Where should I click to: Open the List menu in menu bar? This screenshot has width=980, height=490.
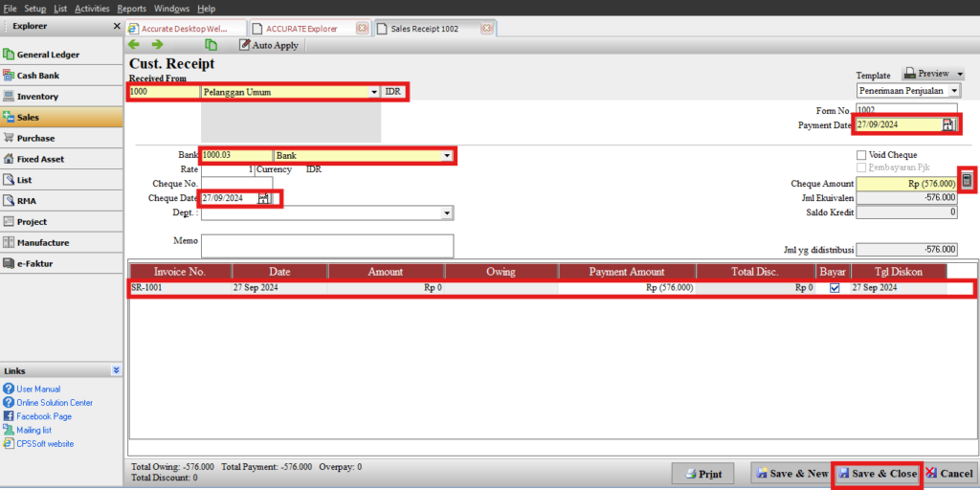[x=60, y=8]
